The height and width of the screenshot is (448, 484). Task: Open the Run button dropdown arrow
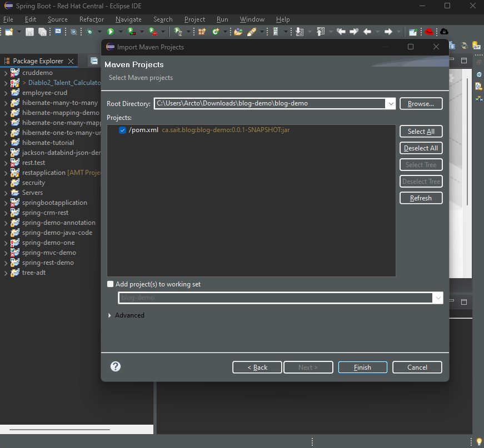tap(121, 32)
